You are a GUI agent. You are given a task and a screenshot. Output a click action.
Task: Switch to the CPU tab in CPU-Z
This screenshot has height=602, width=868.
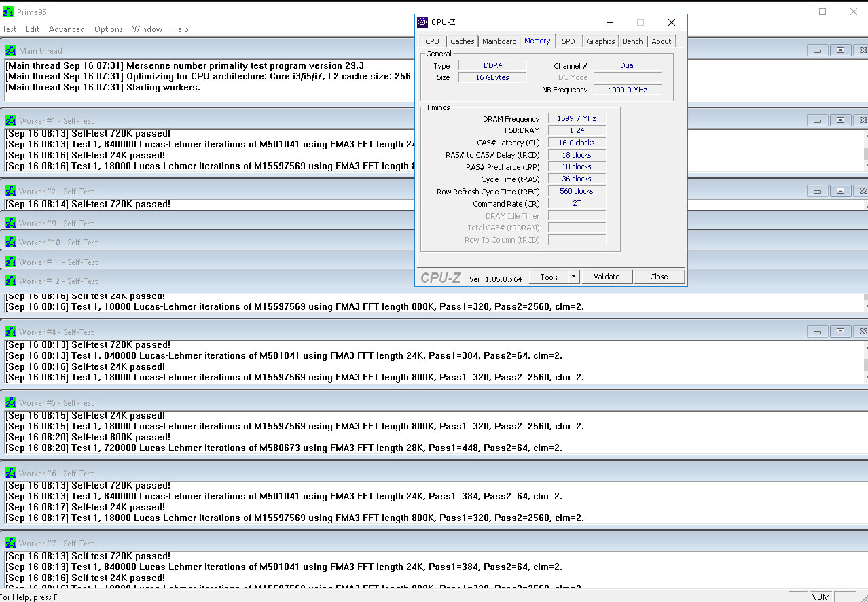coord(433,41)
